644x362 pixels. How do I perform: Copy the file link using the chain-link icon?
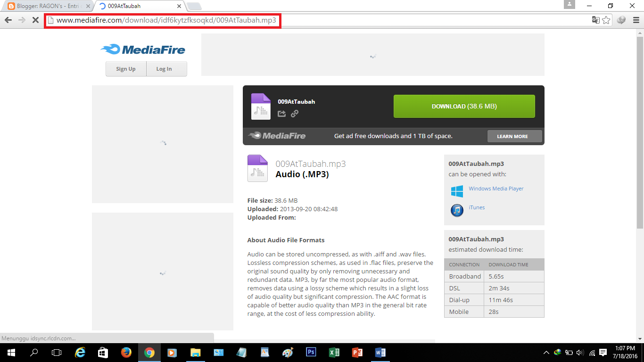click(295, 113)
